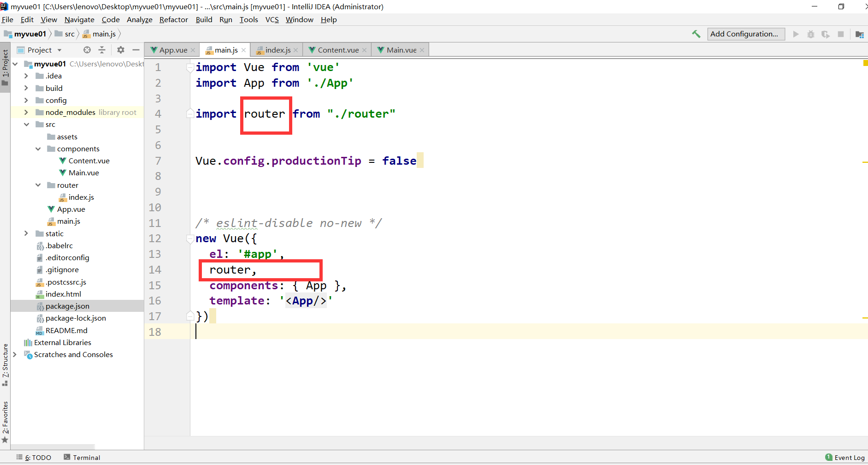
Task: Click line number 14 in gutter
Action: [155, 270]
